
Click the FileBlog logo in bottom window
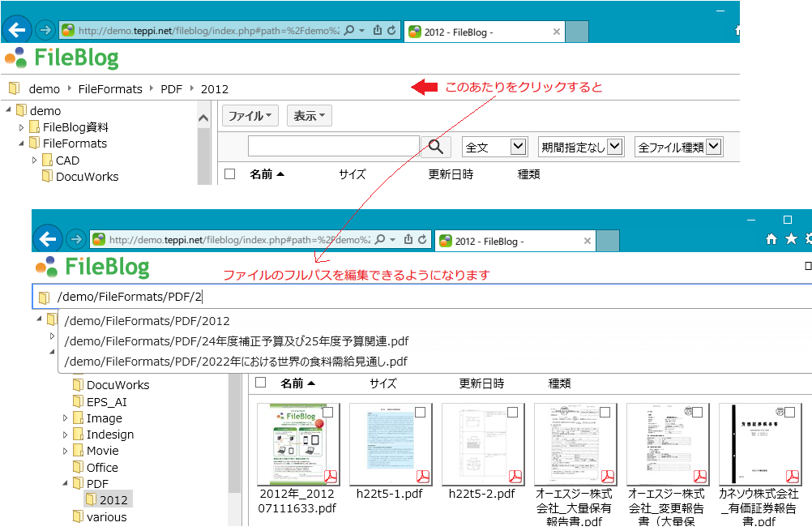point(92,267)
